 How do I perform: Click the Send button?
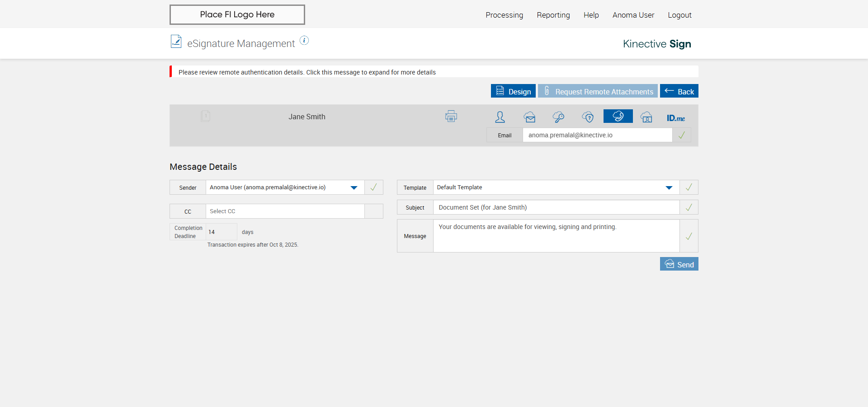(679, 264)
